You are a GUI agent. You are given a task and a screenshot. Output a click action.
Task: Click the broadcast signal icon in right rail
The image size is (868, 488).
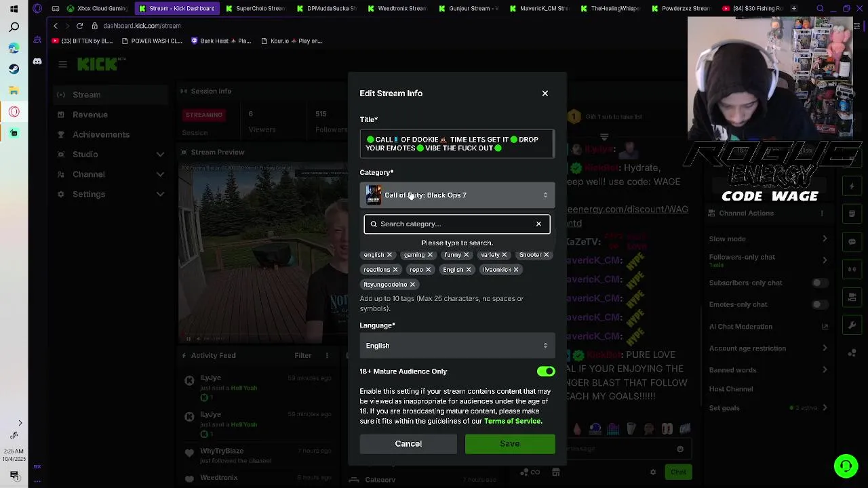pyautogui.click(x=852, y=269)
